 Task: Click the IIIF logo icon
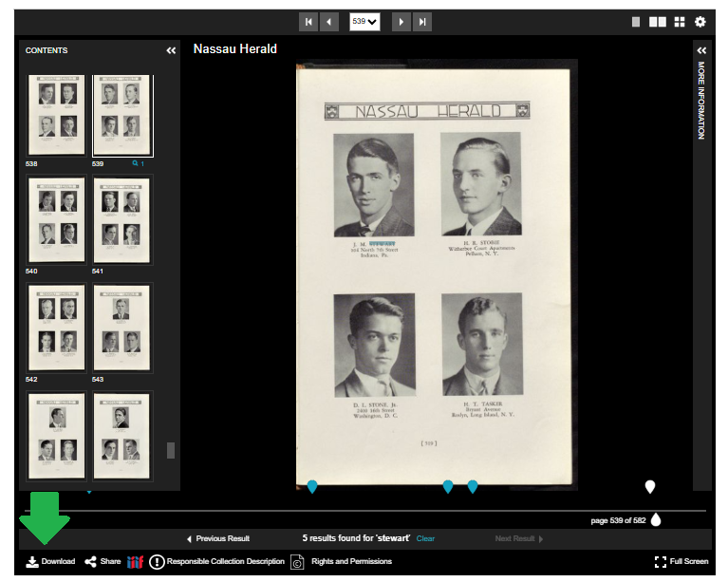(x=135, y=561)
